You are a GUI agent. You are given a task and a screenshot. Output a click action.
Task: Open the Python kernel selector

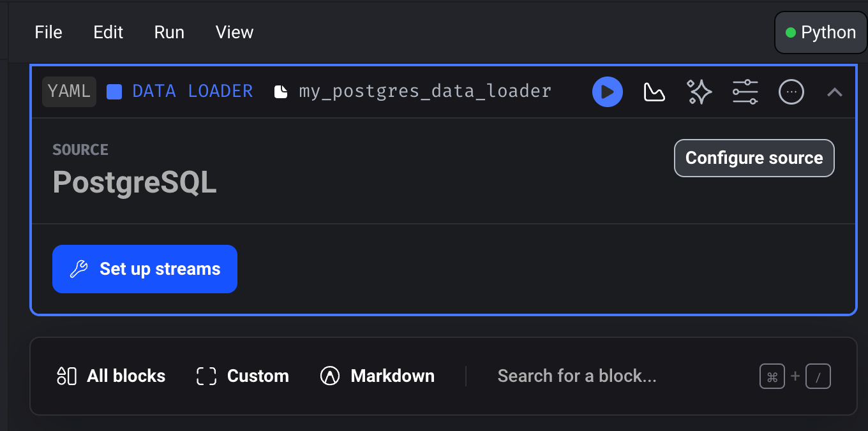pos(820,32)
